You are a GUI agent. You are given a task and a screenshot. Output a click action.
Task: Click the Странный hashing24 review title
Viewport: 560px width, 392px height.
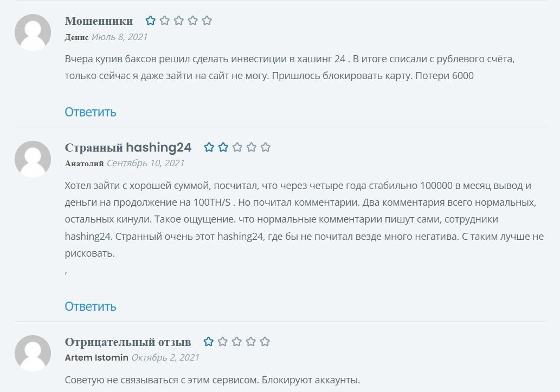tap(128, 147)
